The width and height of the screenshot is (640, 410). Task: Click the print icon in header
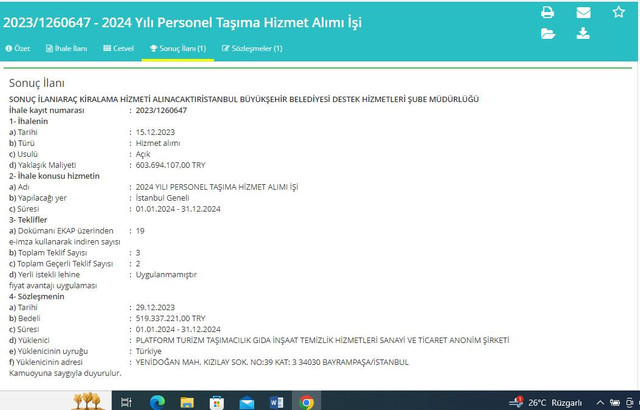pyautogui.click(x=548, y=13)
